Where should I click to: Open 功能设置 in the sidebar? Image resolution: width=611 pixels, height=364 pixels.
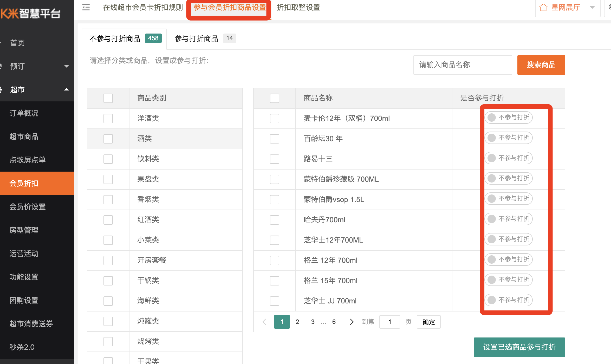pos(37,277)
